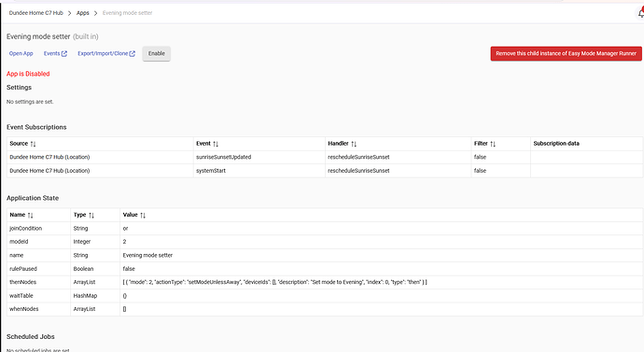Click the joinCondition value 'or'
This screenshot has height=352, width=644.
tap(125, 229)
